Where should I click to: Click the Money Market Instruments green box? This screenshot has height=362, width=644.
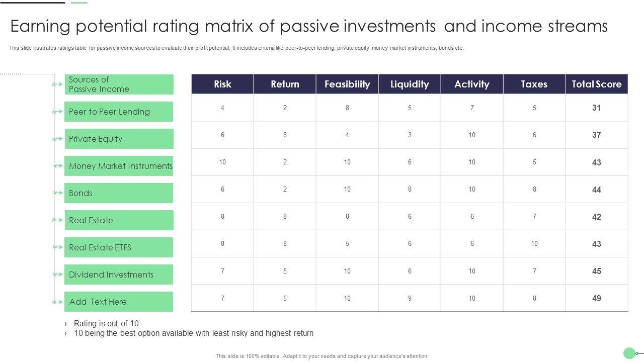pos(119,166)
